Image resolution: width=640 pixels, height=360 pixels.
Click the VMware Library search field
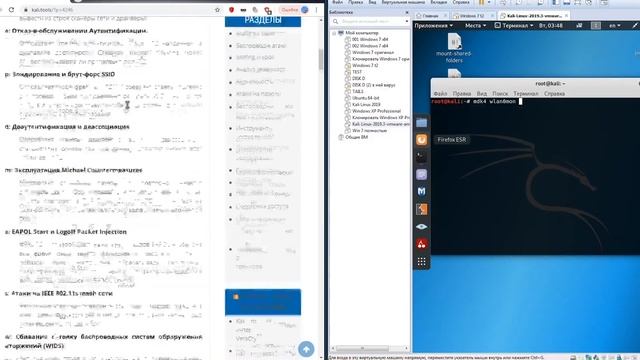coord(371,21)
